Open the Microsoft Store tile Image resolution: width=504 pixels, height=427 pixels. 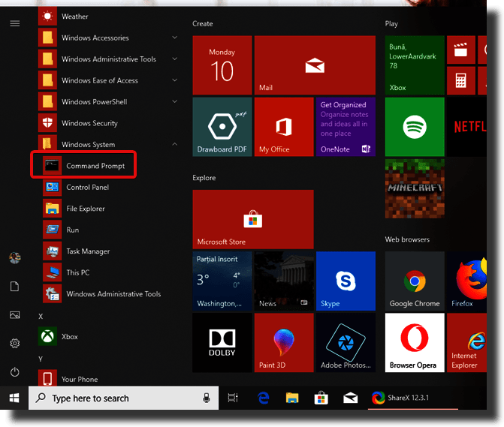(x=253, y=219)
